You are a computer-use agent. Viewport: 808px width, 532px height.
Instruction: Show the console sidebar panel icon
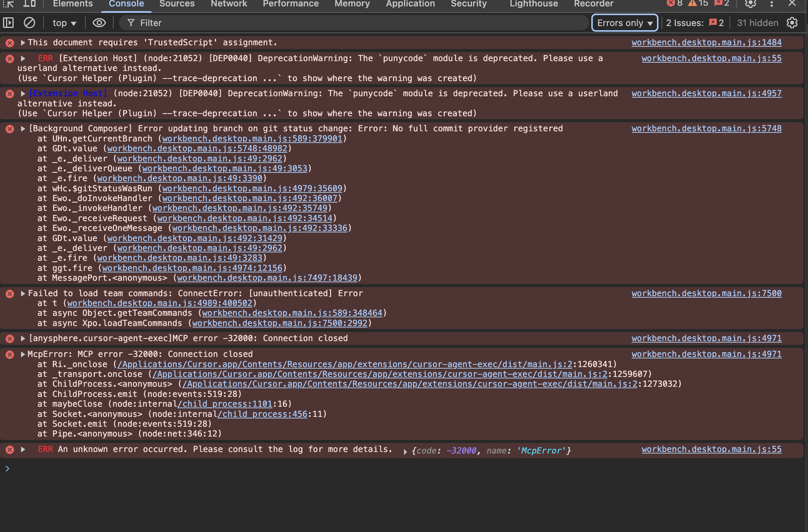click(x=8, y=23)
